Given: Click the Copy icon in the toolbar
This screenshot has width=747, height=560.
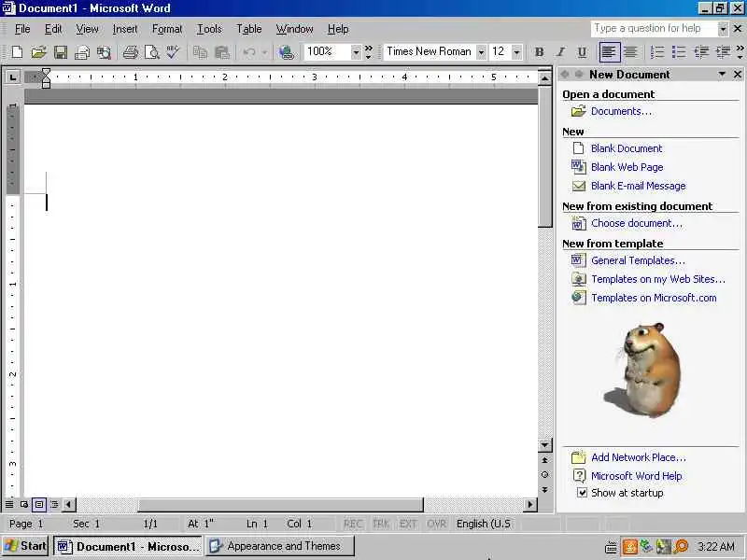Looking at the screenshot, I should pyautogui.click(x=200, y=52).
